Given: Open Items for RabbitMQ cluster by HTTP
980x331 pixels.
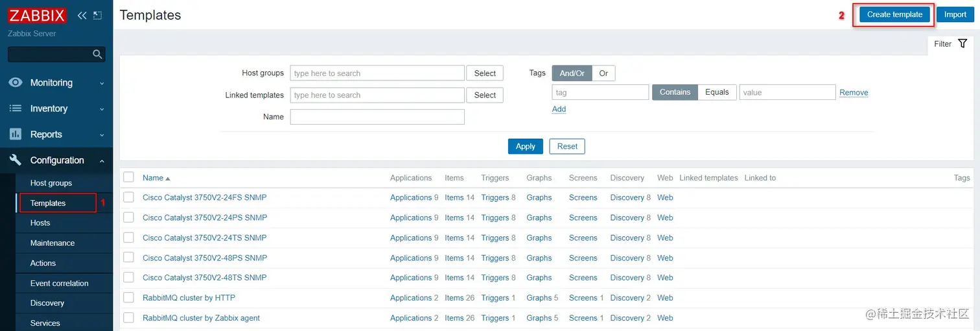Looking at the screenshot, I should (454, 298).
